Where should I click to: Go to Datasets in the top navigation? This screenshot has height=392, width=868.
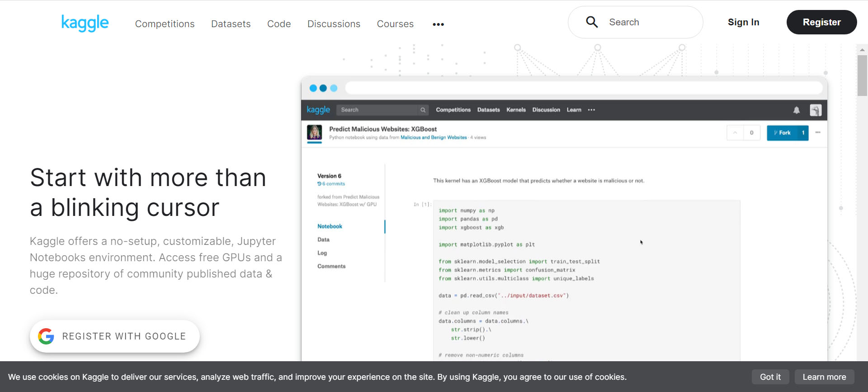click(231, 24)
